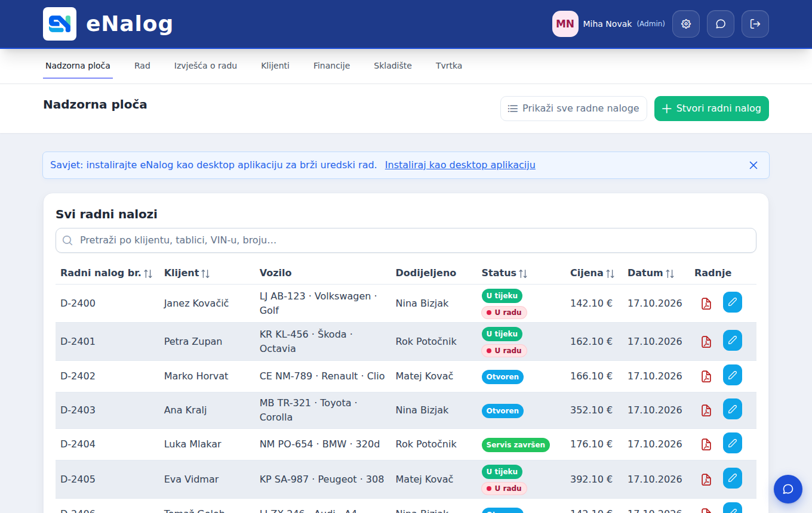Dismiss the install tip banner

(753, 165)
